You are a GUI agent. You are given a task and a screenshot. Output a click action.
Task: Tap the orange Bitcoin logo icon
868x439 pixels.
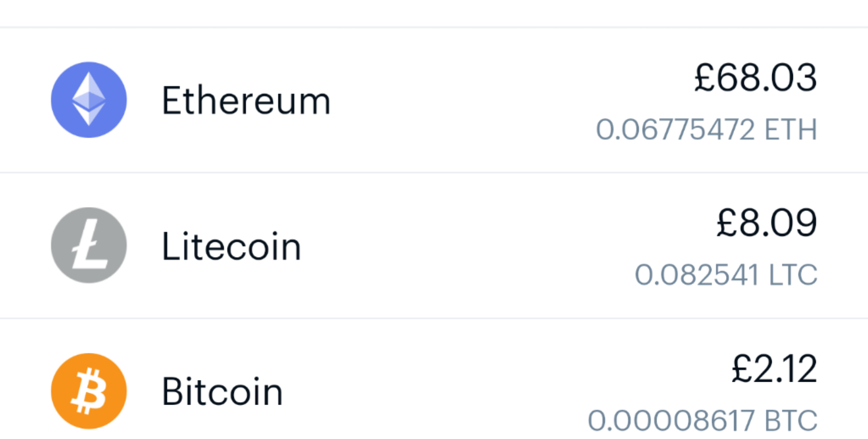point(89,391)
